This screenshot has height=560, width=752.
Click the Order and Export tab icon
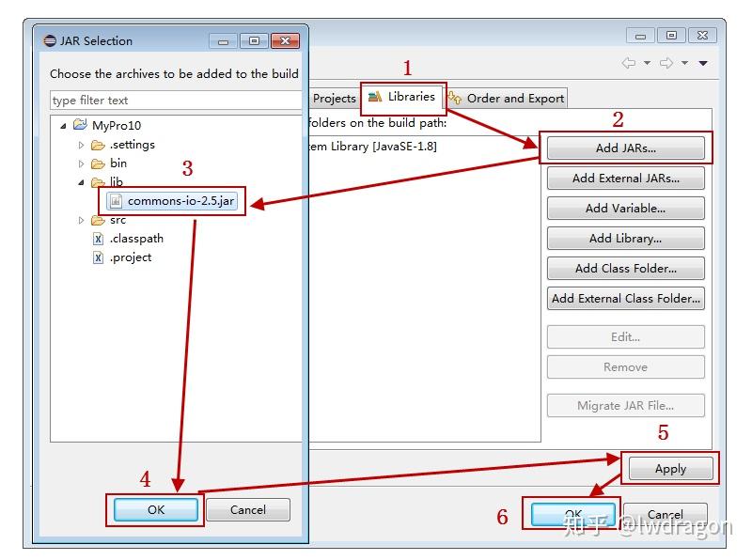point(455,98)
